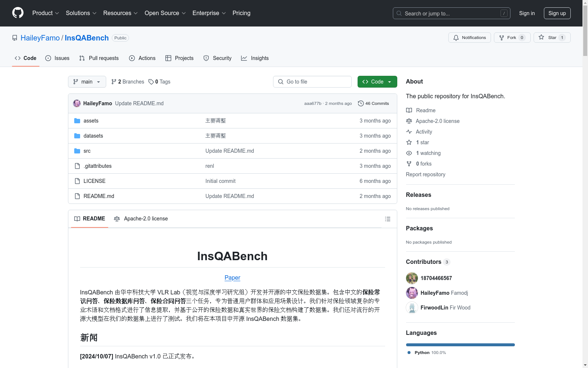Expand the Enterprise menu
Image resolution: width=588 pixels, height=368 pixels.
(209, 13)
